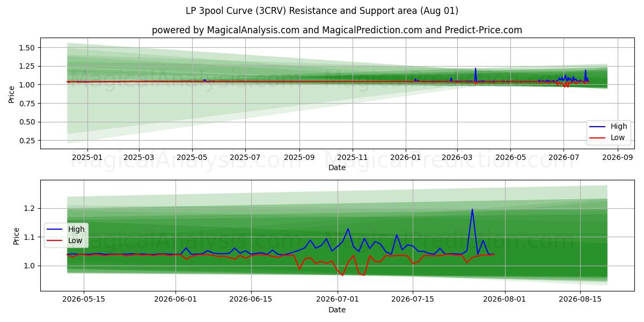Click the 1.2 price tick on the bottom chart
Screen dimensions: 644x322
(x=31, y=208)
